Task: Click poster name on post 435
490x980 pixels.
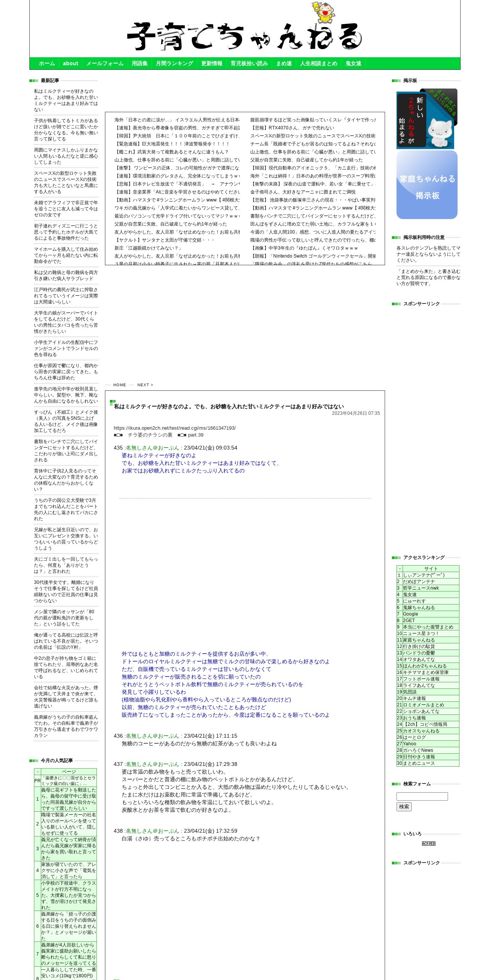Action: coord(153,448)
